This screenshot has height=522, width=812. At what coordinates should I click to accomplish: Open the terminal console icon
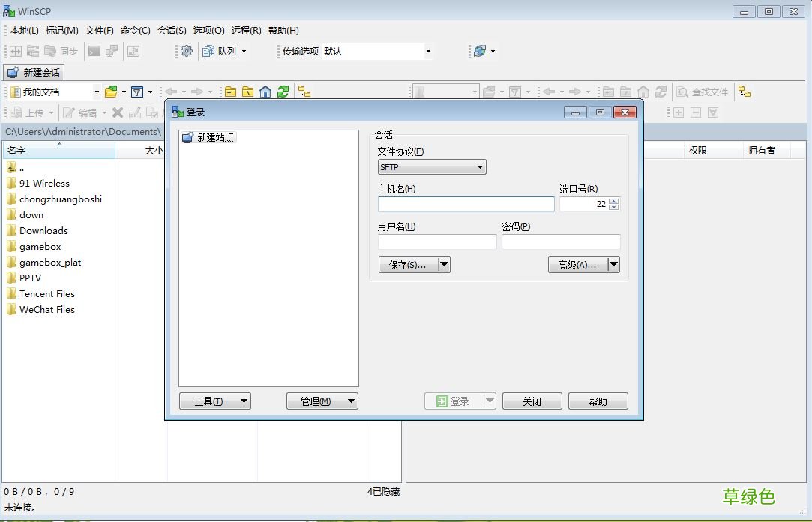[x=94, y=51]
